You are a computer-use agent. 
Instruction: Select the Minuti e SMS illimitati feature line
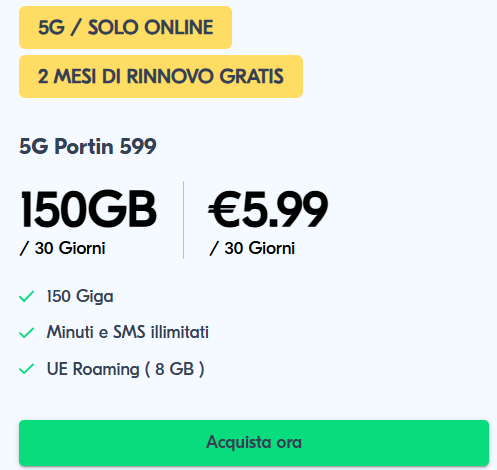point(128,332)
